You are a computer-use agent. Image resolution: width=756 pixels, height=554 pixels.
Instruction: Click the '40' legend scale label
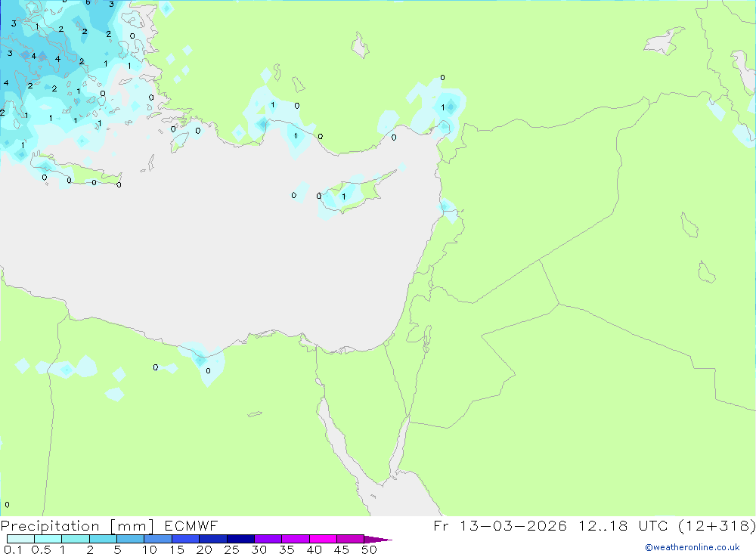314,549
